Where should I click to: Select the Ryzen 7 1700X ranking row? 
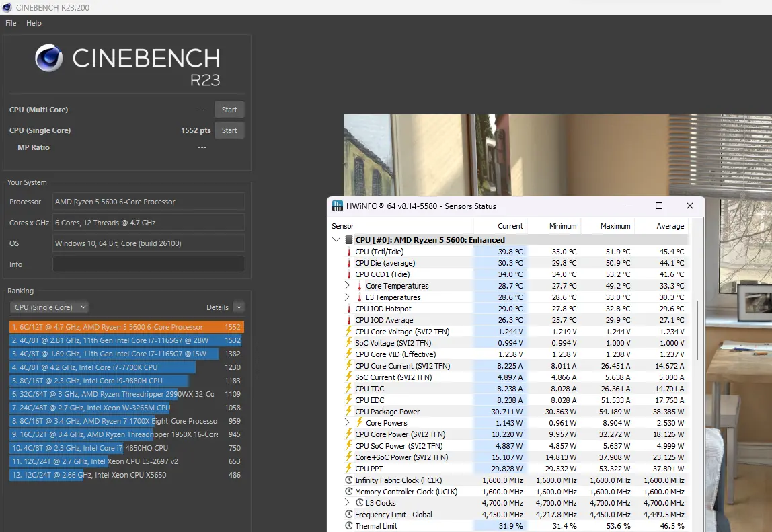coord(126,421)
